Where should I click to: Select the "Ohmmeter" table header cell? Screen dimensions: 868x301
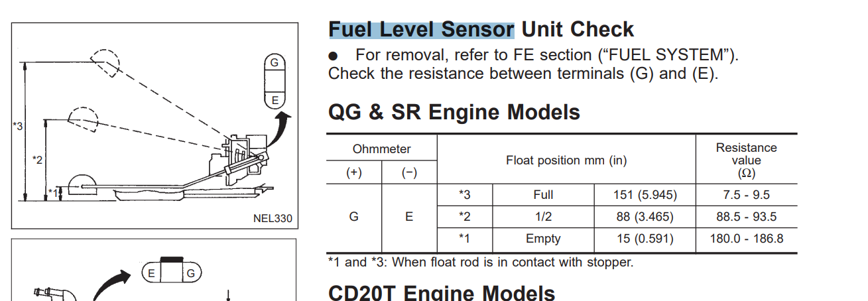(x=381, y=149)
